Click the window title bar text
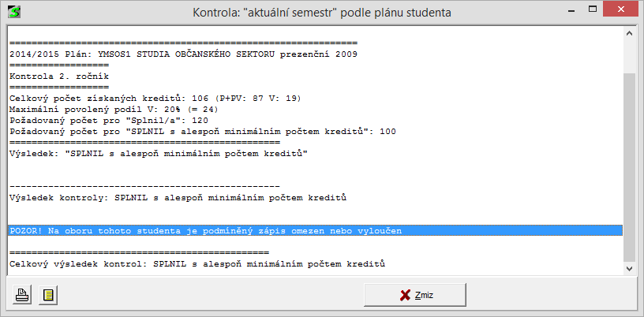This screenshot has height=317, width=644. 322,13
